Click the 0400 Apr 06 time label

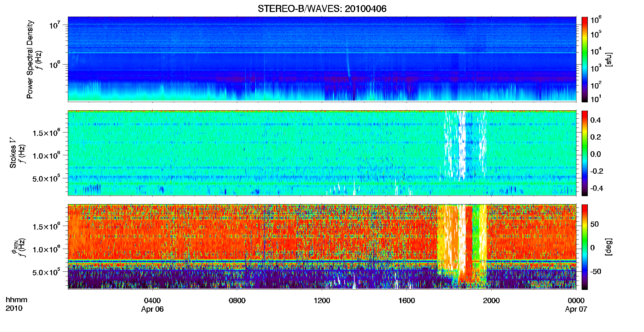[152, 305]
